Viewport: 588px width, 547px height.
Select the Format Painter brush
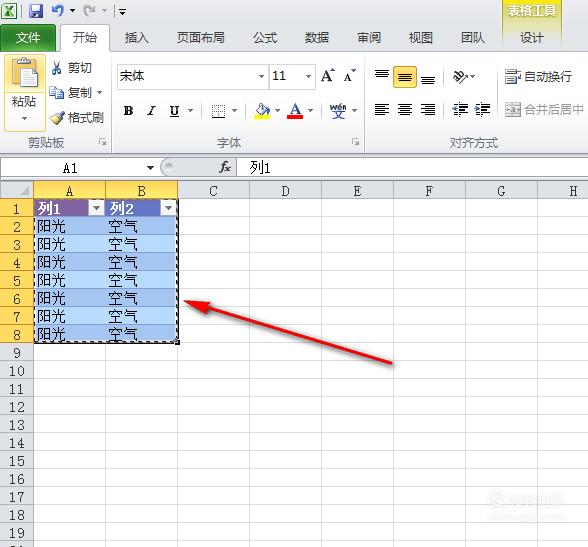pos(57,117)
